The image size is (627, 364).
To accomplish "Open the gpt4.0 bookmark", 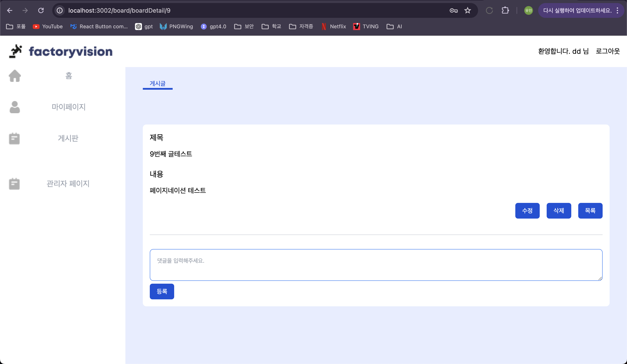I will coord(214,26).
